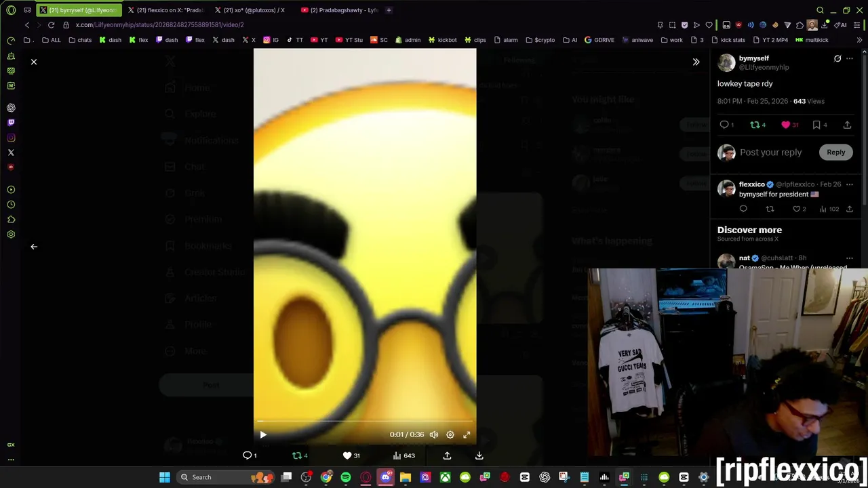The width and height of the screenshot is (868, 488).
Task: Open the YT Stu bookmark
Action: point(349,40)
